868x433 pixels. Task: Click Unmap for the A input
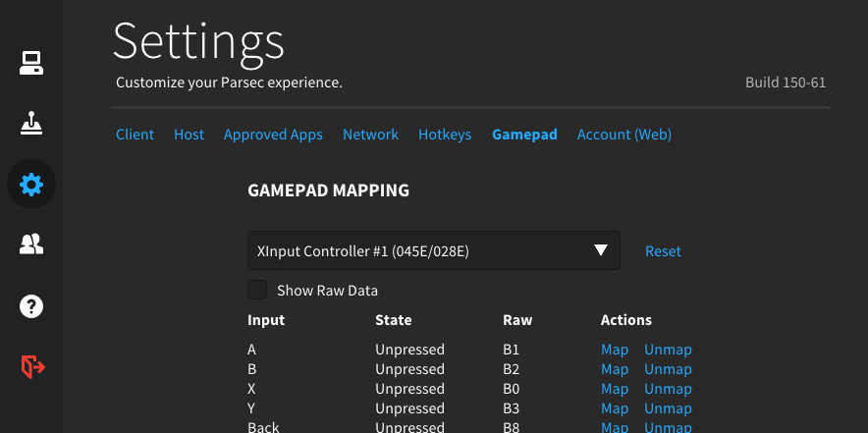tap(668, 350)
